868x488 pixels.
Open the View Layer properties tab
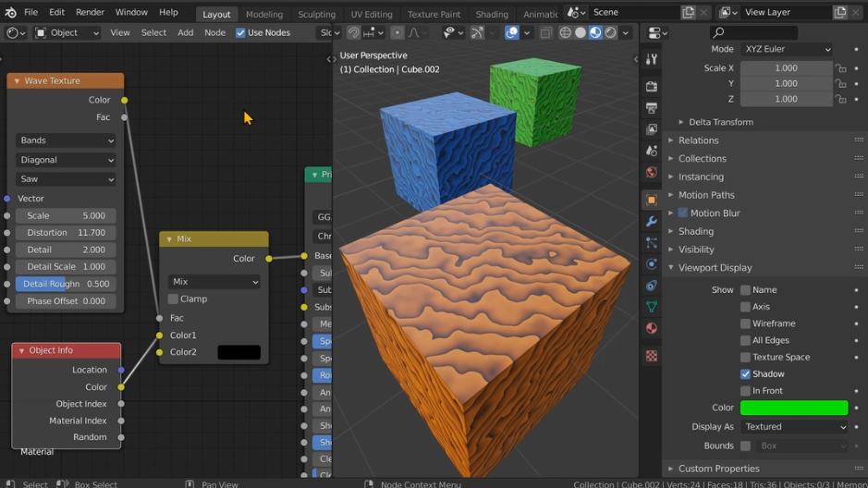[x=652, y=128]
